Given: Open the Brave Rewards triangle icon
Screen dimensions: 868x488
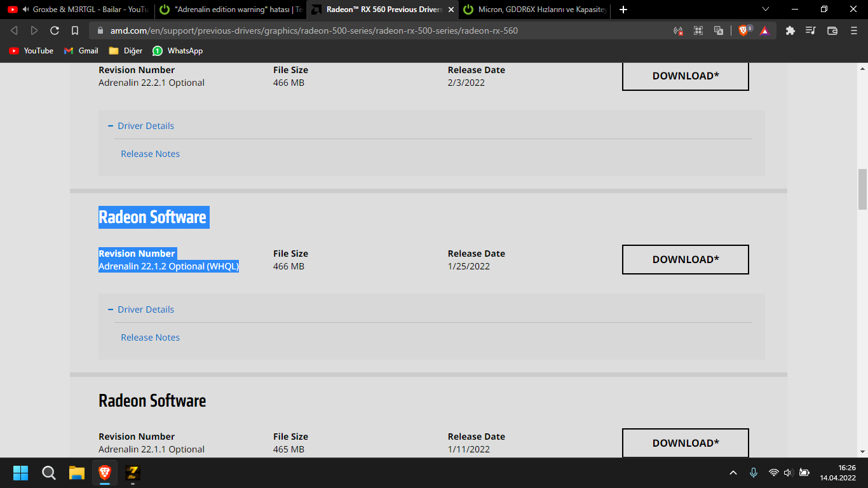Looking at the screenshot, I should coord(764,30).
